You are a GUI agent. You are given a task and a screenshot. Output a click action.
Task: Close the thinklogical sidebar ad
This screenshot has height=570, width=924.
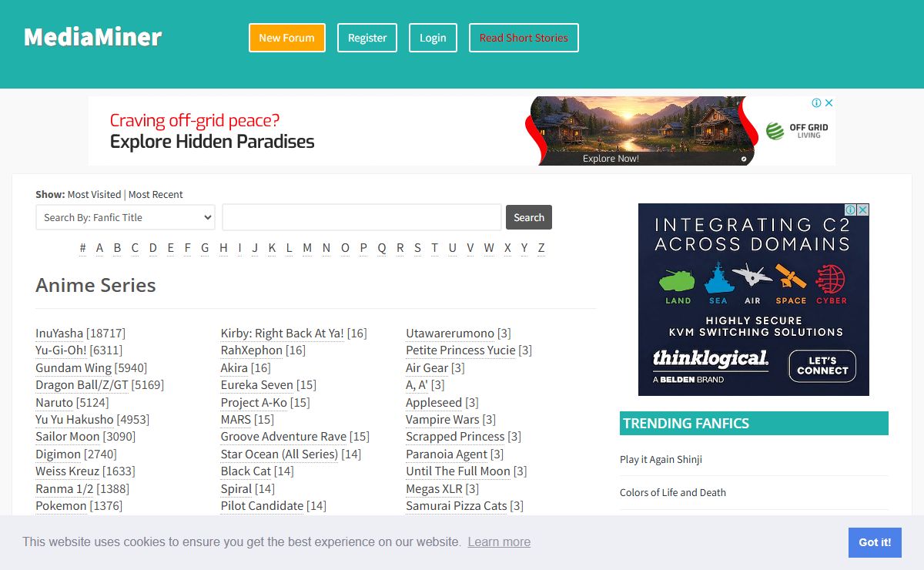pos(863,210)
